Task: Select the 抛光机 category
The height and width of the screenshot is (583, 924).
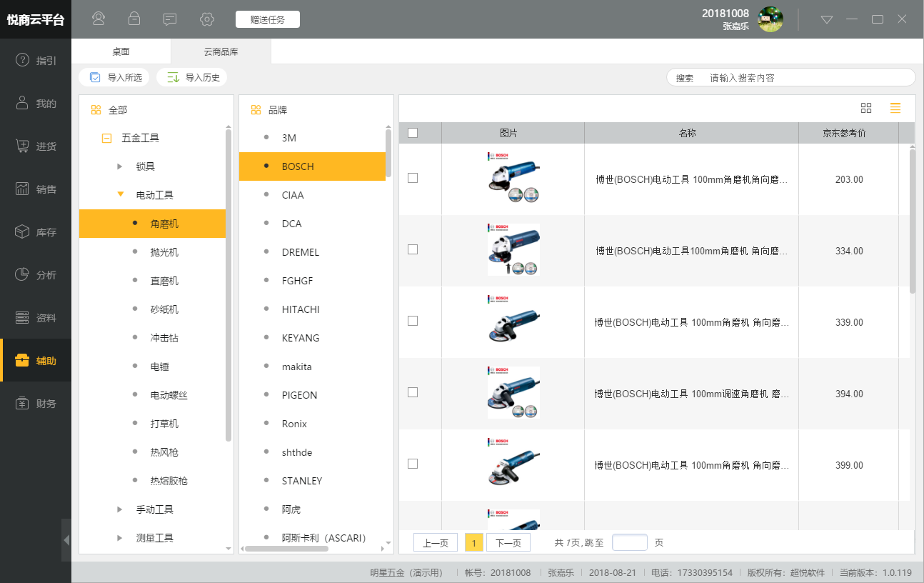Action: click(152, 252)
